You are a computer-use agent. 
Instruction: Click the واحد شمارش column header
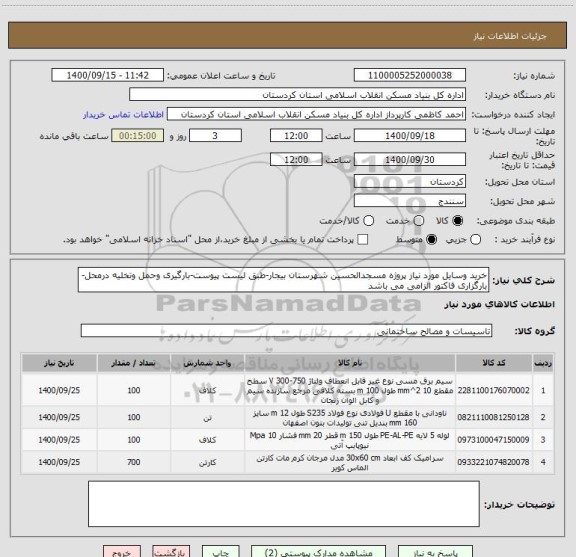click(208, 363)
